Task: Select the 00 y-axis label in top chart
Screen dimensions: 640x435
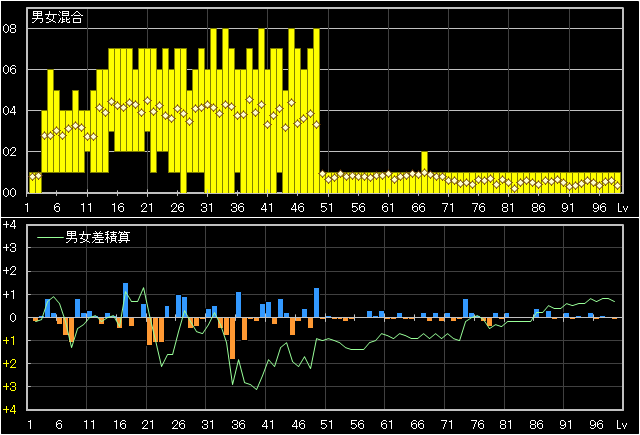Action: coord(9,193)
